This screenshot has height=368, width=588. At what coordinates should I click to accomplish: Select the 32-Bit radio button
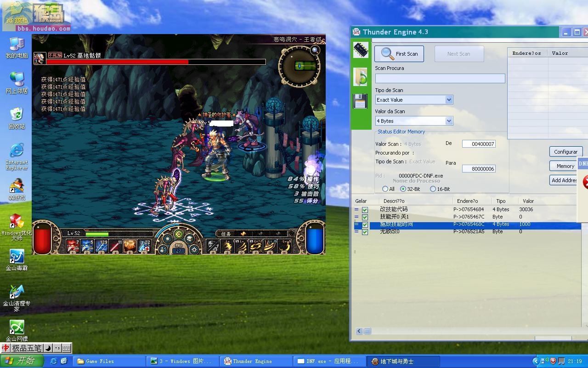click(403, 189)
